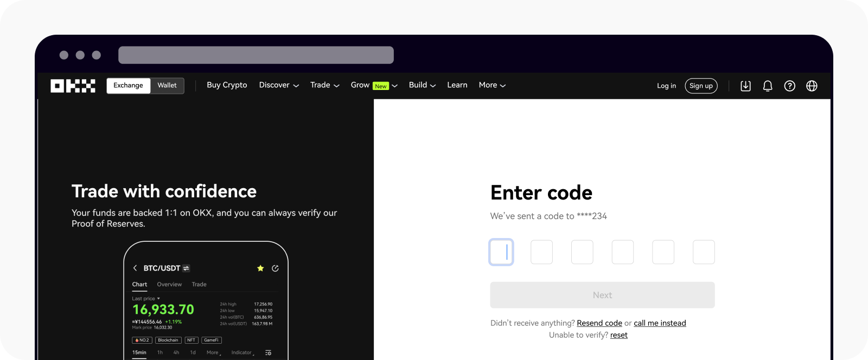Open the help question mark icon

790,86
